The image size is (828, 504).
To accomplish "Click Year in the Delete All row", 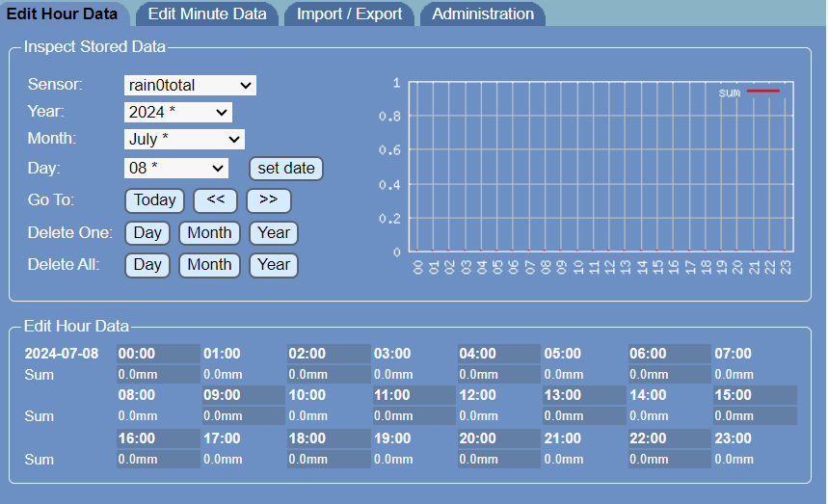I will (x=274, y=265).
